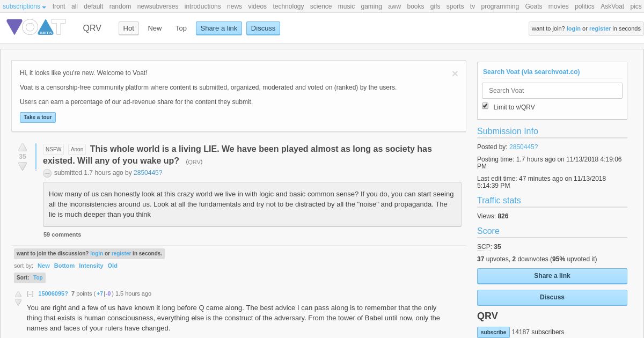Screen dimensions: 644x338
Task: Open the books subverse link
Action: (x=415, y=6)
